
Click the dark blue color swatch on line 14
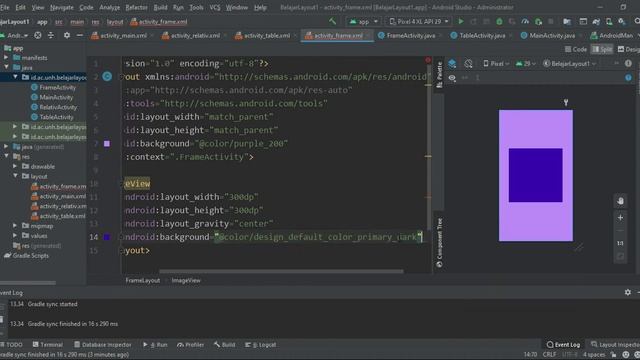107,237
